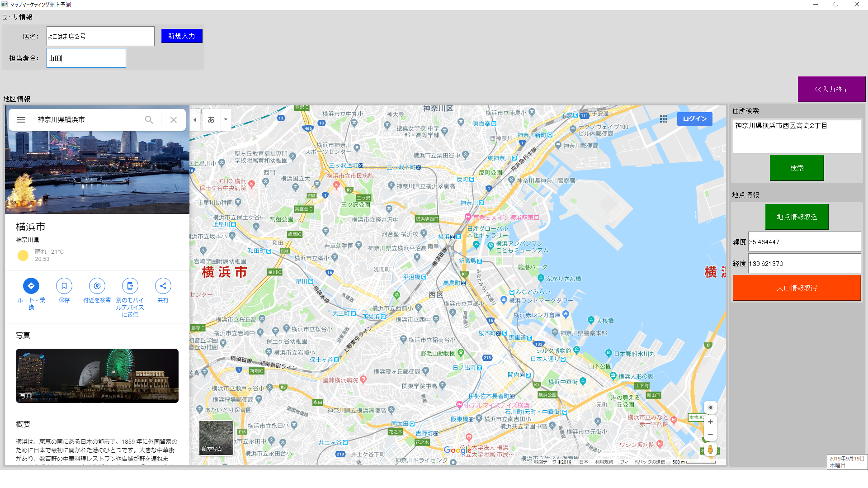The width and height of the screenshot is (868, 488).
Task: Send to mobile device icon
Action: pyautogui.click(x=130, y=286)
